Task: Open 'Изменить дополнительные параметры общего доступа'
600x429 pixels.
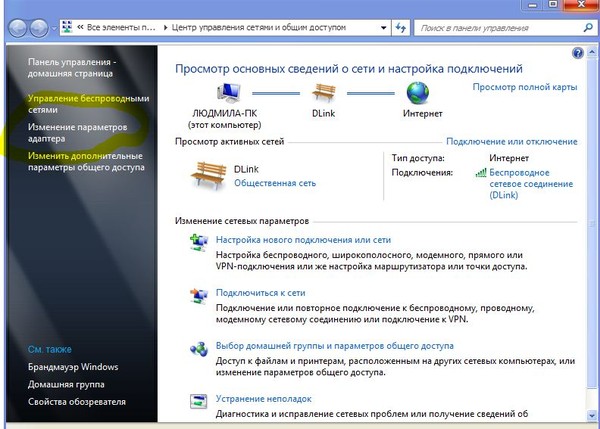Action: (x=86, y=161)
